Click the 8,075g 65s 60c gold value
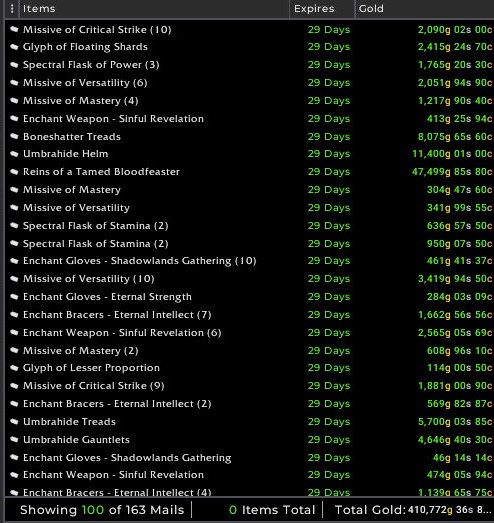The width and height of the screenshot is (494, 523). 455,136
